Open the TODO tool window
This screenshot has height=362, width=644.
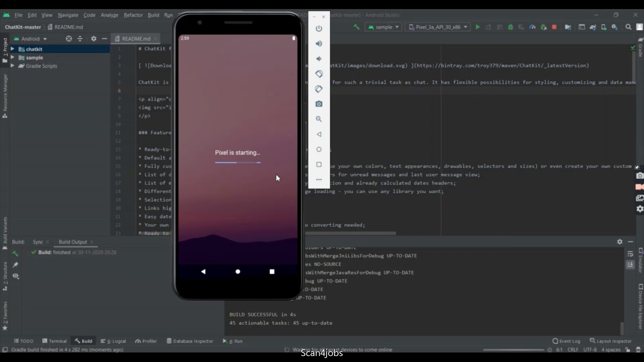pos(24,341)
